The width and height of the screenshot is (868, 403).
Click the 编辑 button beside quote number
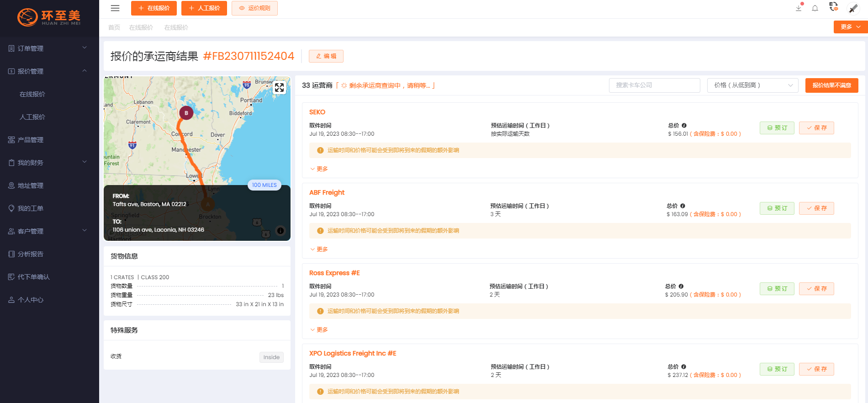(326, 56)
